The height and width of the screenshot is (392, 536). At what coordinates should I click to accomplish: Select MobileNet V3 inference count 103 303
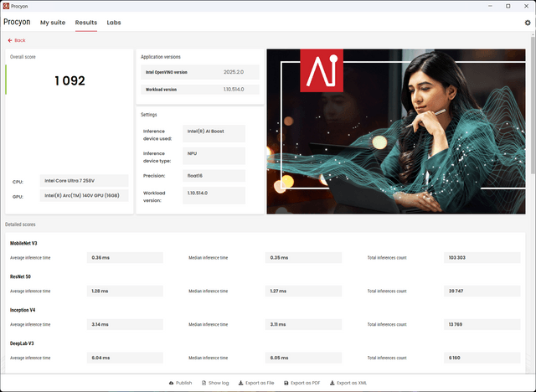(x=482, y=258)
